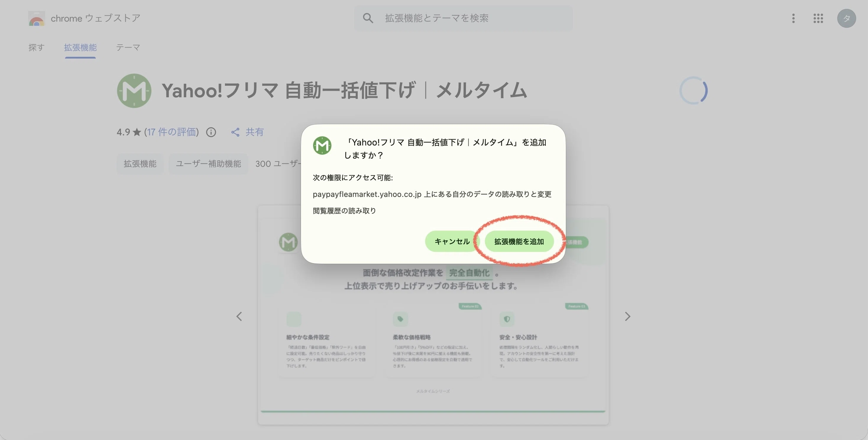Focus the 拡張機能とテーマを検索 search field
868x440 pixels.
464,18
